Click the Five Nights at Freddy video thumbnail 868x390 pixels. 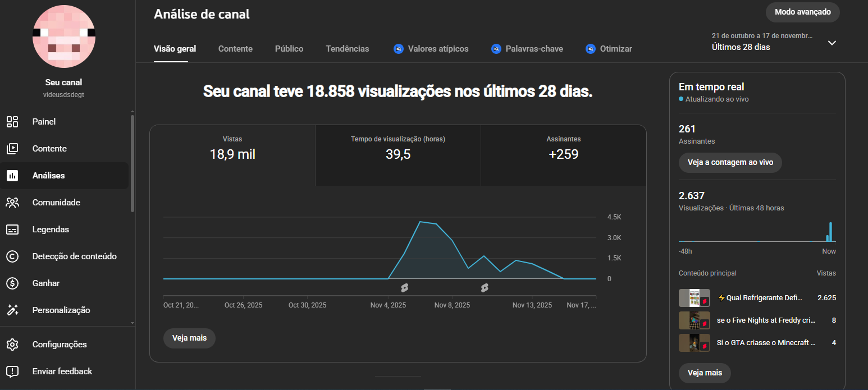(x=695, y=320)
